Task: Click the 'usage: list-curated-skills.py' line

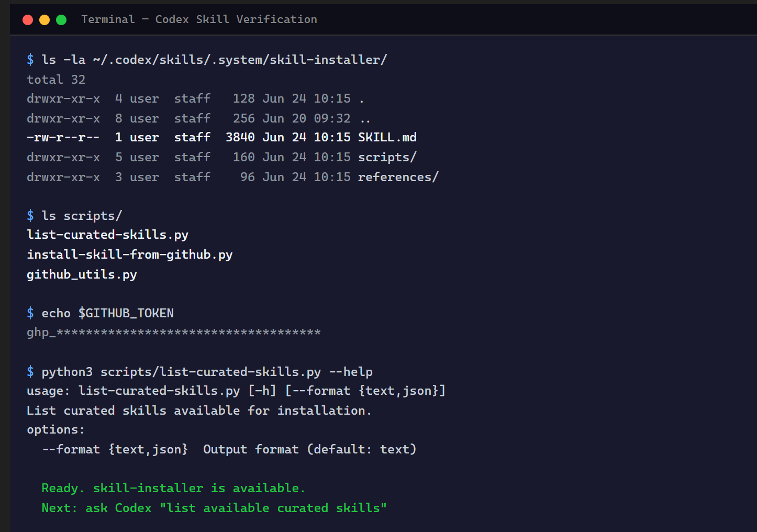Action: (x=236, y=391)
